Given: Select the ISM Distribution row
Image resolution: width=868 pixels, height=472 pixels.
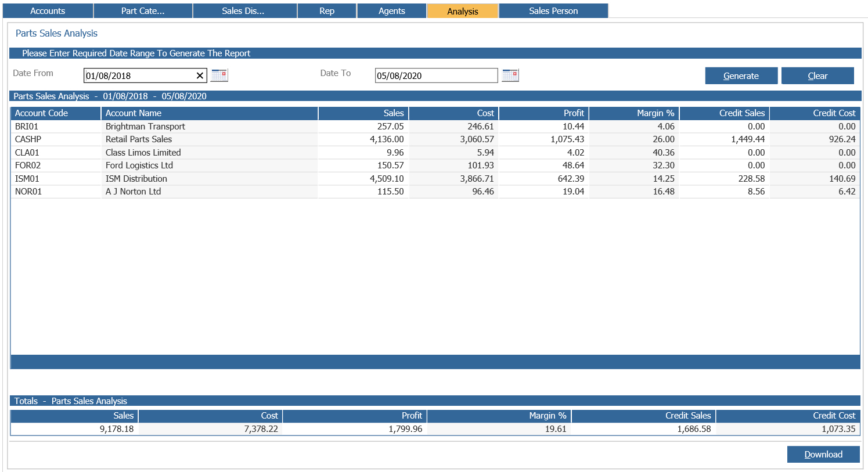Looking at the screenshot, I should (x=435, y=179).
